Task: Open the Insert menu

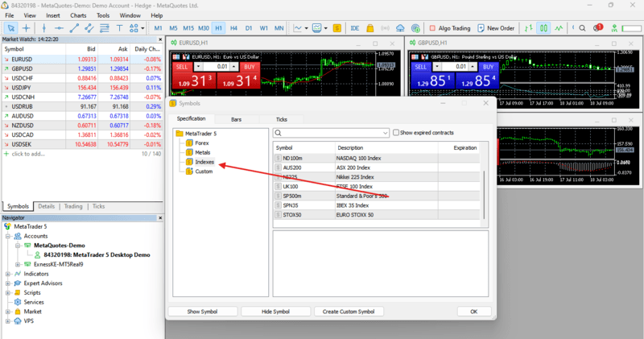Action: pyautogui.click(x=53, y=15)
